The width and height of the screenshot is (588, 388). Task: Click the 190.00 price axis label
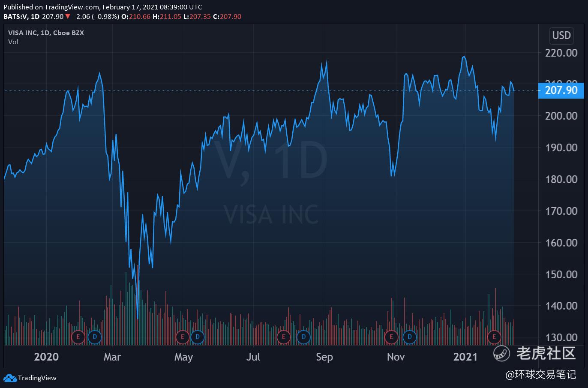tap(561, 147)
